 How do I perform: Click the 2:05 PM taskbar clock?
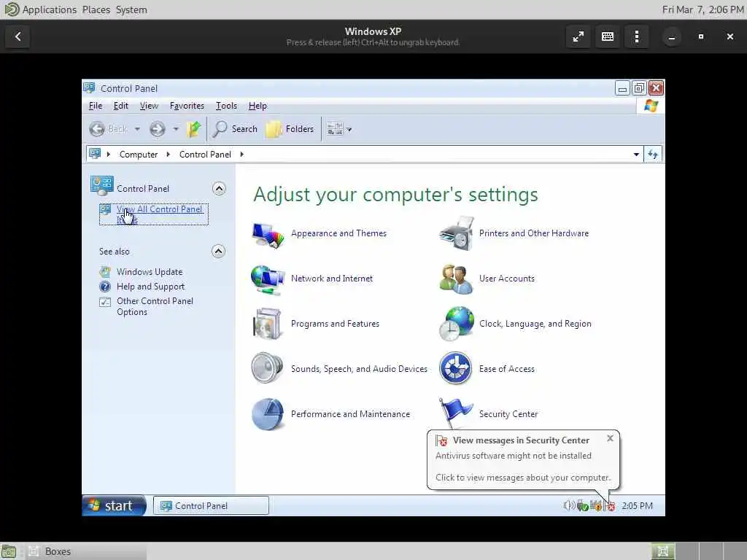pos(637,506)
